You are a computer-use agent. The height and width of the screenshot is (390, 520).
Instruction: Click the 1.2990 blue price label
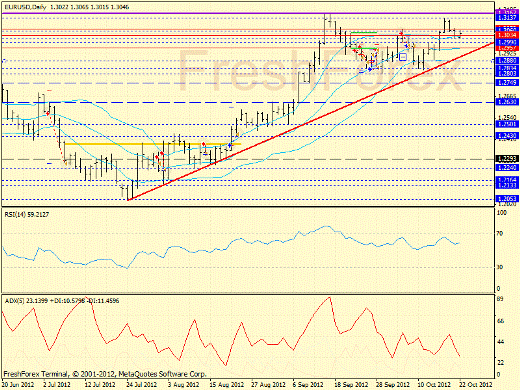[507, 43]
